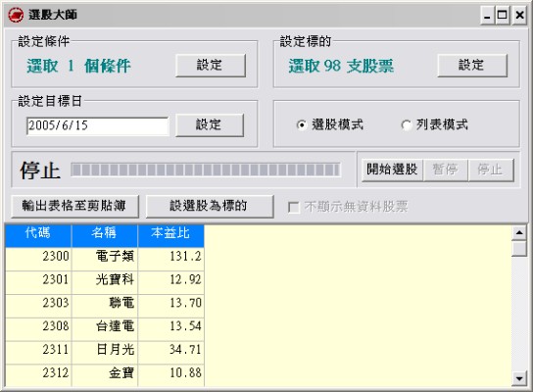
Task: Click the 2005/6/15 target date field
Action: tap(98, 125)
